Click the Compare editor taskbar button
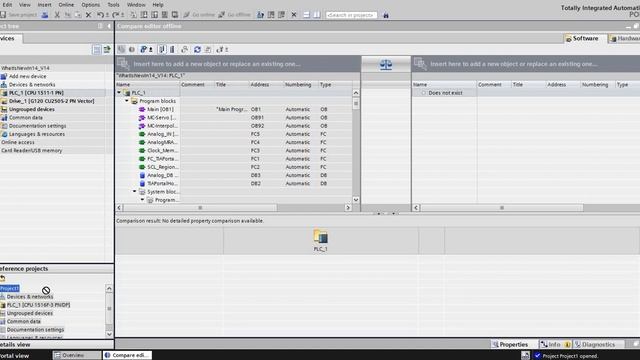Image resolution: width=640 pixels, height=360 pixels. coord(127,355)
